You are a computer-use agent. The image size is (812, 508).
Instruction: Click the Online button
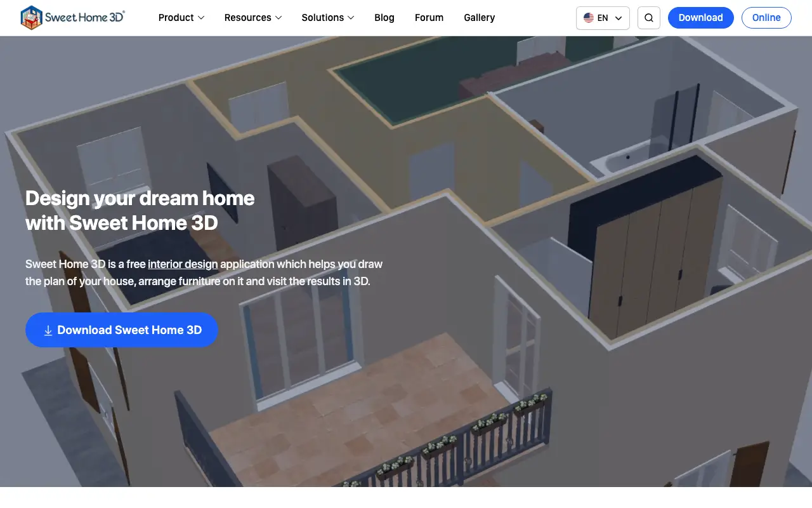point(766,18)
